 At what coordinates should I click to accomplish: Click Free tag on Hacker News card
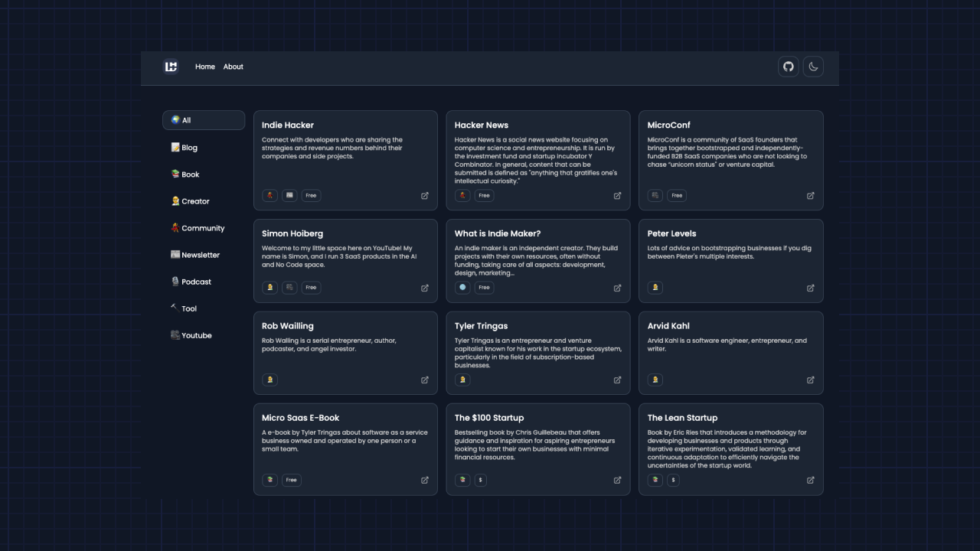(x=484, y=196)
